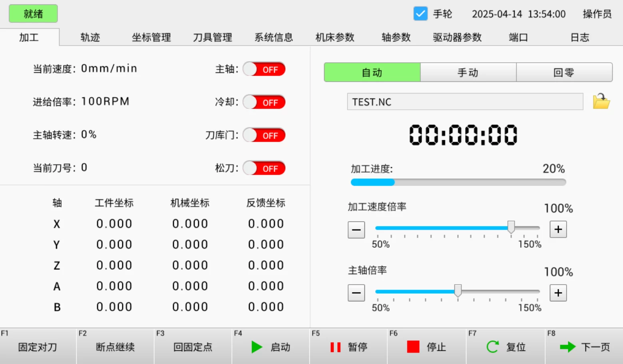Open the 刀具管理 tab

coord(213,38)
